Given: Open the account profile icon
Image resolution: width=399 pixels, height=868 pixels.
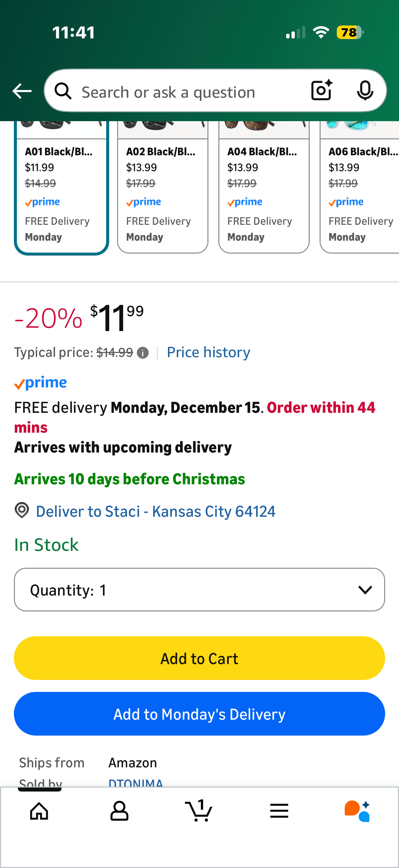Looking at the screenshot, I should (x=119, y=811).
